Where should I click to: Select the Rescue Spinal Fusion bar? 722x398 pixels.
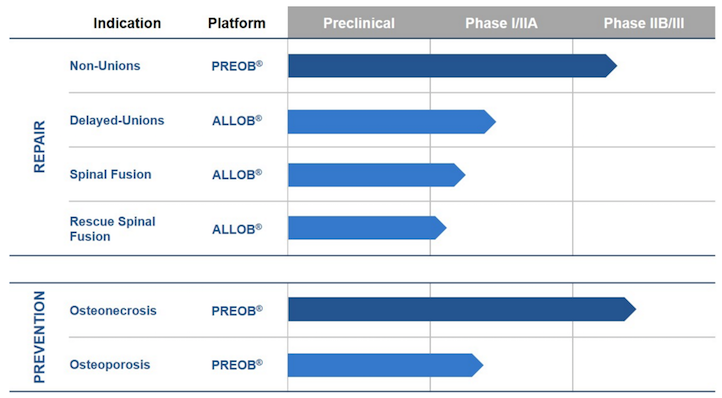pos(367,228)
